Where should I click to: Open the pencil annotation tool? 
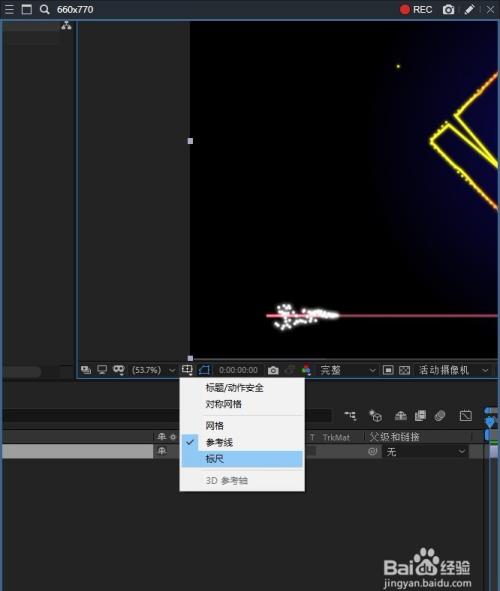pyautogui.click(x=469, y=9)
